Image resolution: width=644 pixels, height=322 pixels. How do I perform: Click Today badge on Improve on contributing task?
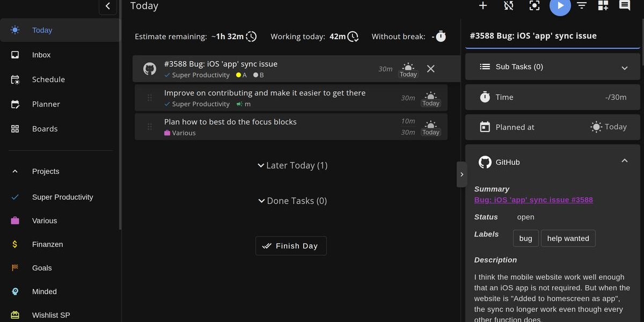coord(431,99)
